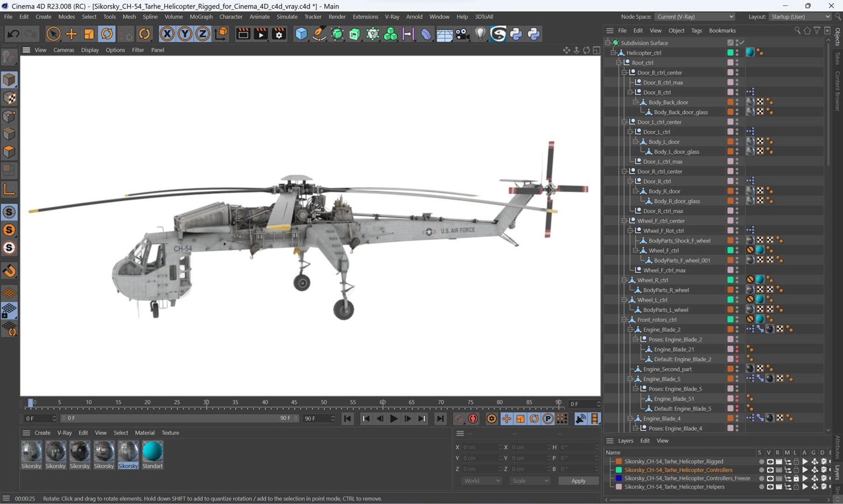Switch to Texture mode icon

pos(9,98)
